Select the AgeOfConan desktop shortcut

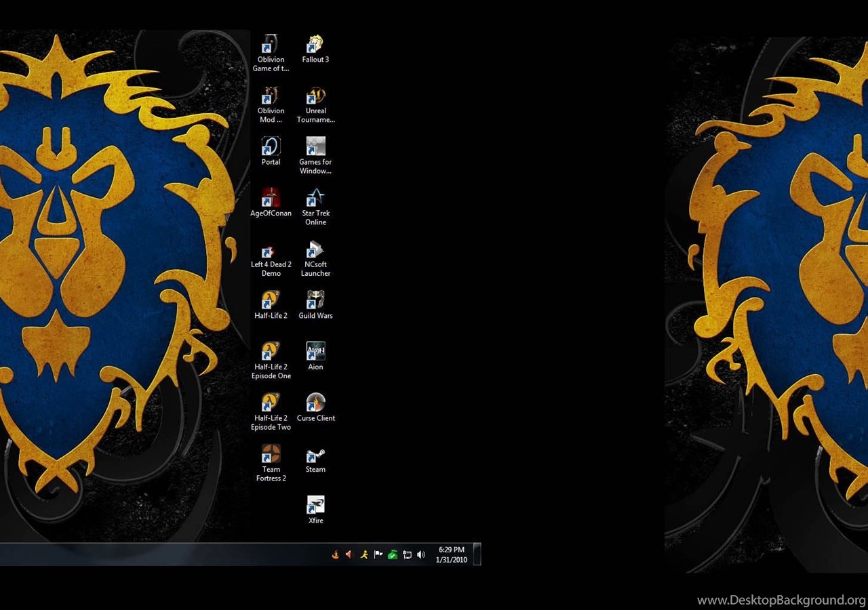pyautogui.click(x=271, y=203)
